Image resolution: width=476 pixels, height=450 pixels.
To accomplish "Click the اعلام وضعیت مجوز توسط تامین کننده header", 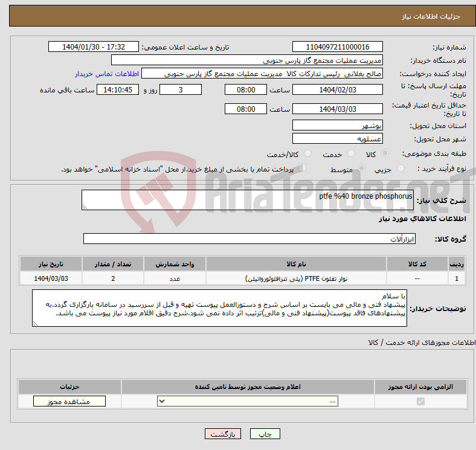I will 248,387.
